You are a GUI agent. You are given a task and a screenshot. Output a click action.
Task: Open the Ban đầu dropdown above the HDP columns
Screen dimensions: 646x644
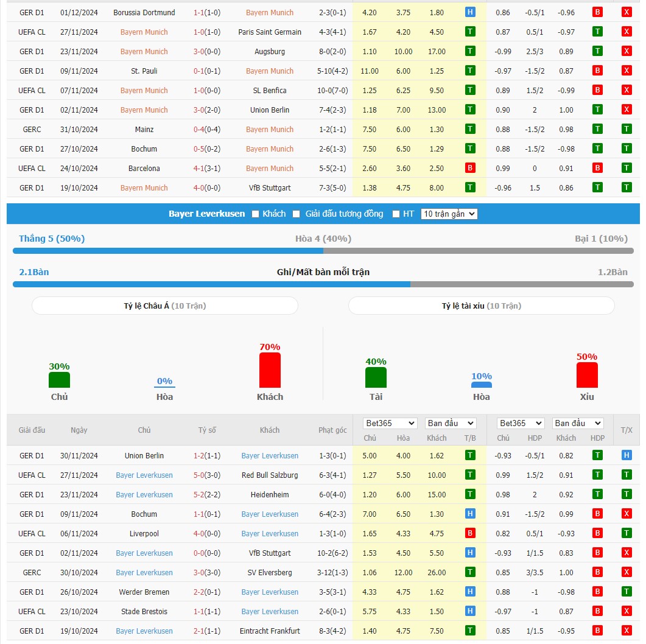(x=578, y=423)
